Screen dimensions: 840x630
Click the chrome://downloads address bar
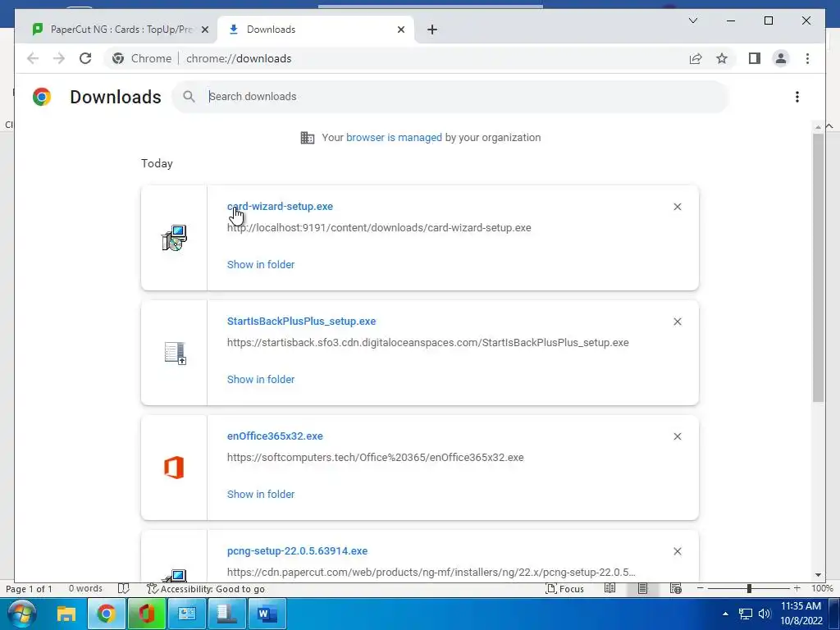click(239, 58)
